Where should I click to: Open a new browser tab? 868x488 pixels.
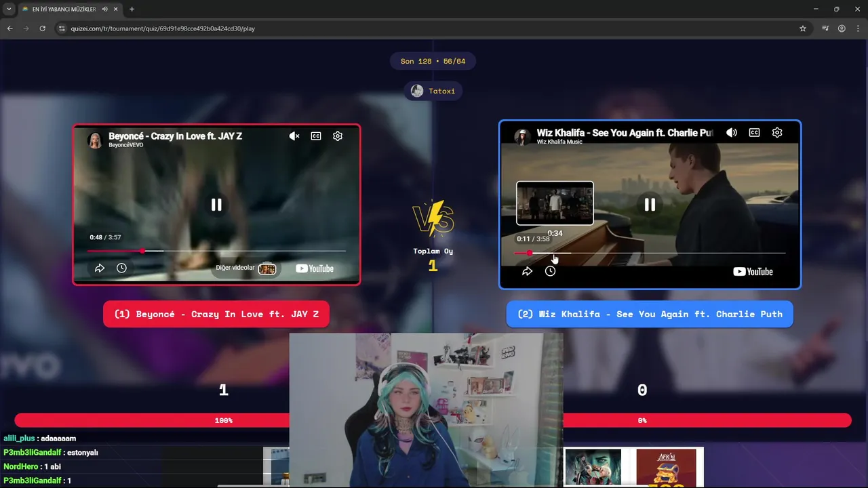point(132,9)
